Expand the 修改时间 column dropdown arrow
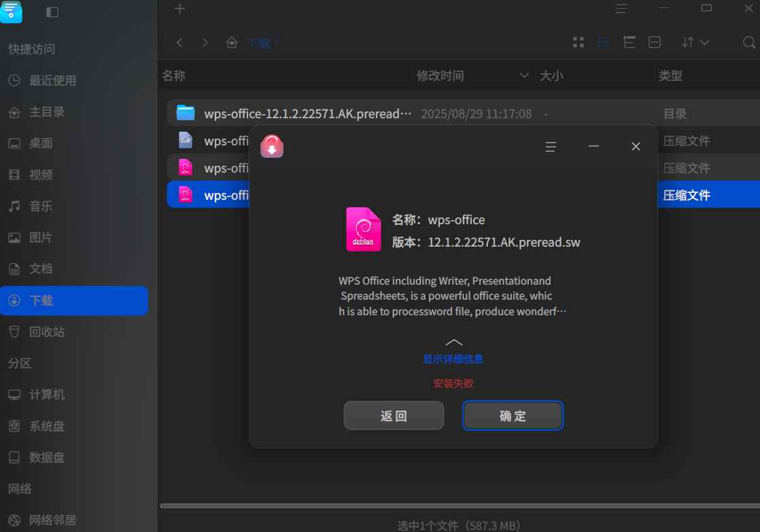Viewport: 760px width, 532px height. pyautogui.click(x=524, y=75)
